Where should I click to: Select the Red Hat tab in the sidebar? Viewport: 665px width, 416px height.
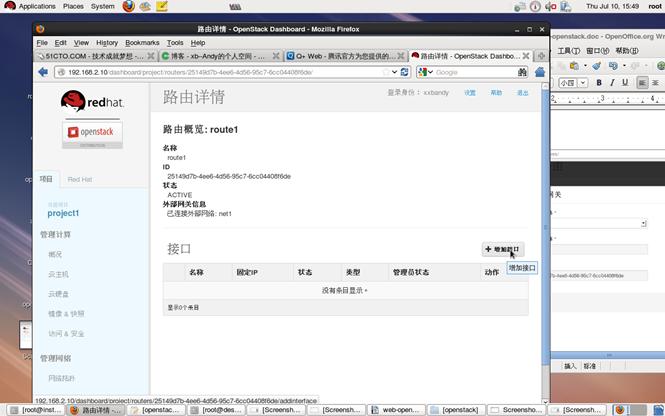pyautogui.click(x=80, y=179)
